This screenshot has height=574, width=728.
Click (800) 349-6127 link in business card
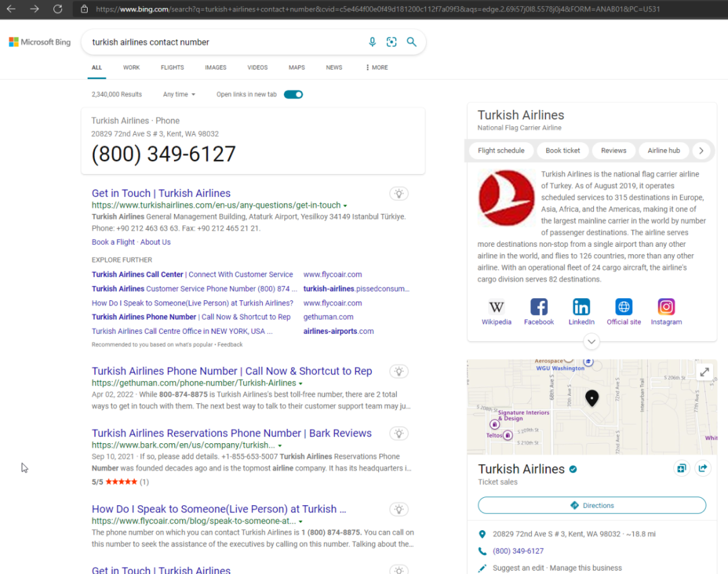click(518, 551)
